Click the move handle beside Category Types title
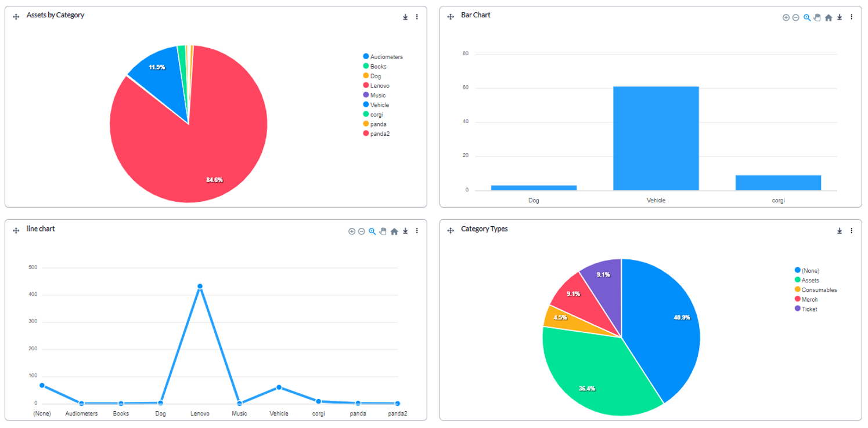The image size is (868, 428). tap(451, 231)
